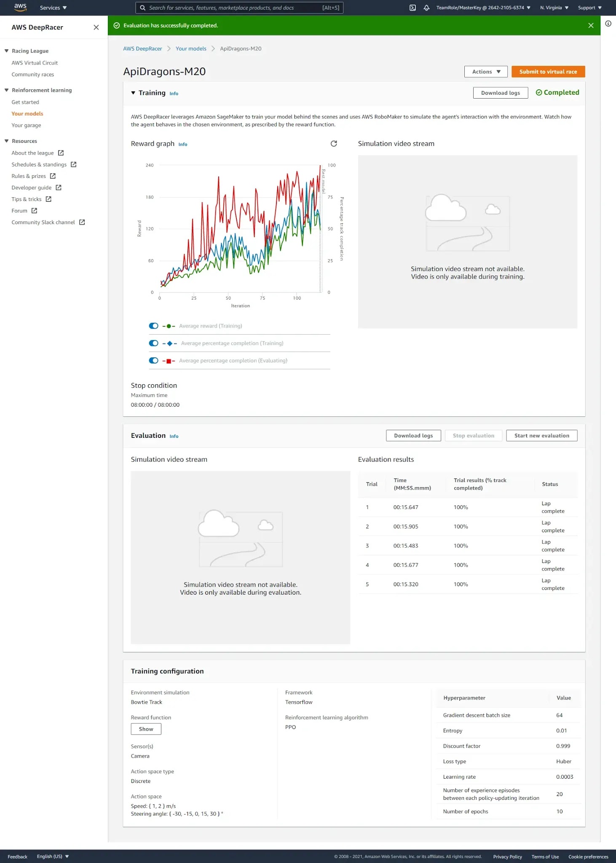Screen dimensions: 616x863
Task: Open Cookie preferences
Action: [588, 857]
